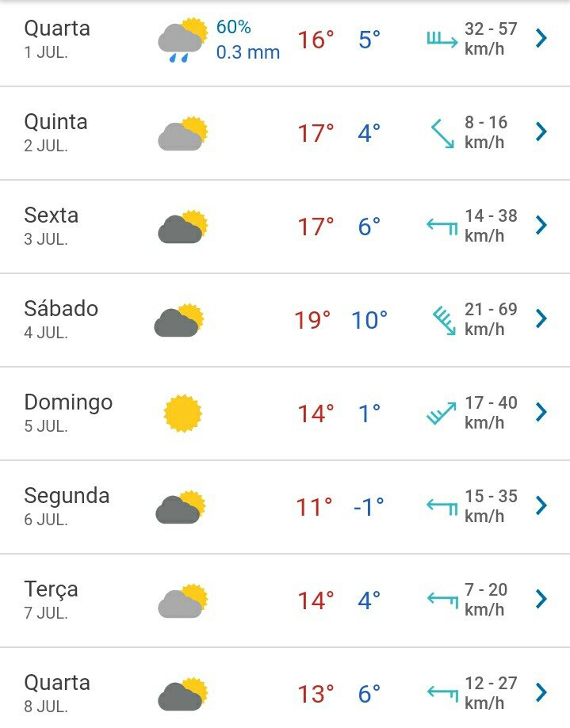Click the 7 - 20 km/h wind speed
The image size is (570, 728).
[486, 600]
